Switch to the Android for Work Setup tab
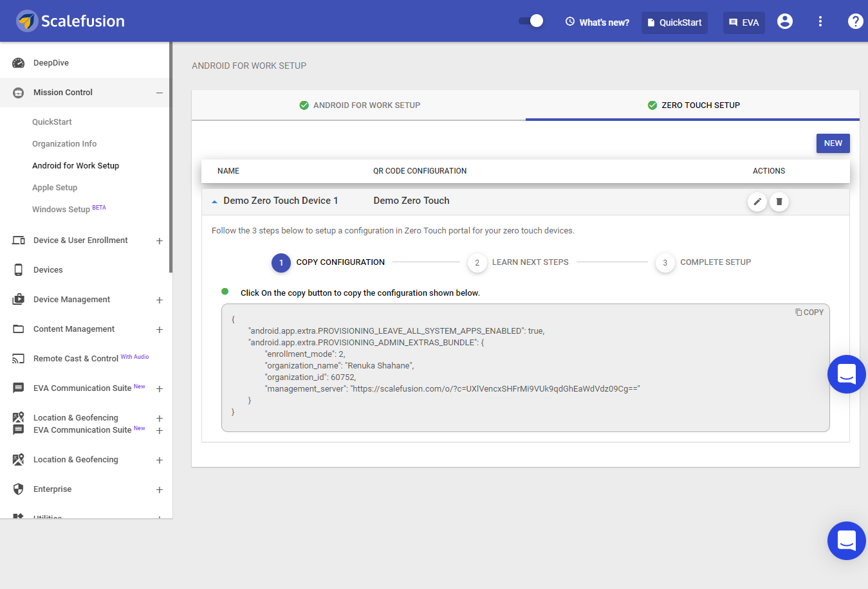This screenshot has height=589, width=868. [x=359, y=105]
